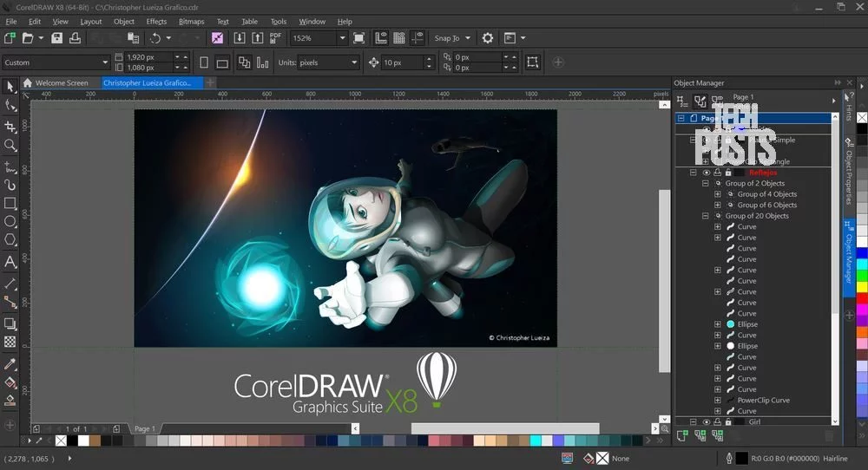Open the Layout menu
This screenshot has width=868, height=470.
coord(91,22)
